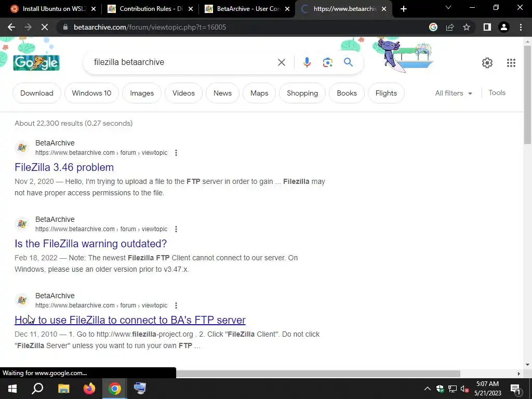Open Google quick settings gear
The image size is (532, 399).
(x=487, y=63)
